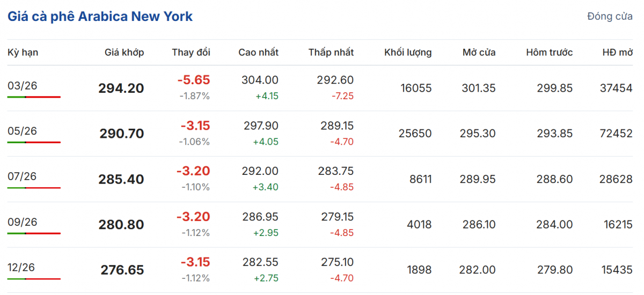Click the highest price 292.00
644x295 pixels.
click(260, 171)
